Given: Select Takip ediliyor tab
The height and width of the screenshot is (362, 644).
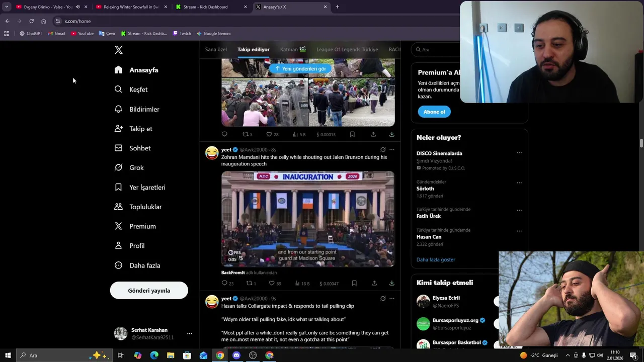Looking at the screenshot, I should [254, 49].
